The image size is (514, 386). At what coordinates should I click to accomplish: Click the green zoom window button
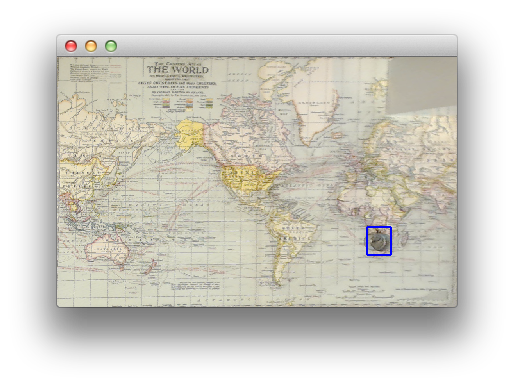[111, 46]
